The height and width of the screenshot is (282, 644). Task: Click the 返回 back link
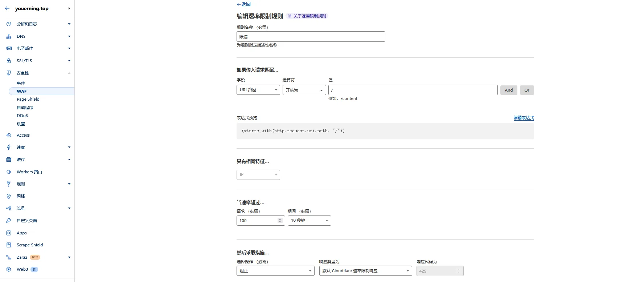point(243,4)
